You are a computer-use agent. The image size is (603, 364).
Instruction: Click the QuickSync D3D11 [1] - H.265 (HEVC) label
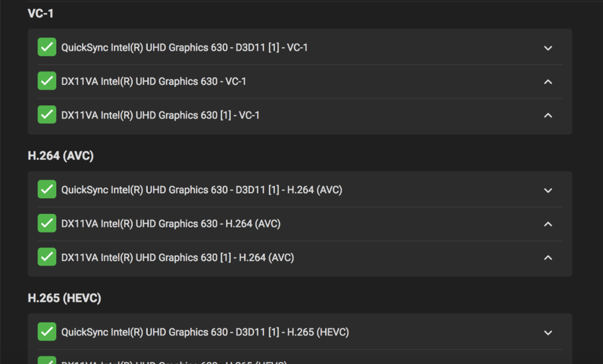pyautogui.click(x=205, y=332)
